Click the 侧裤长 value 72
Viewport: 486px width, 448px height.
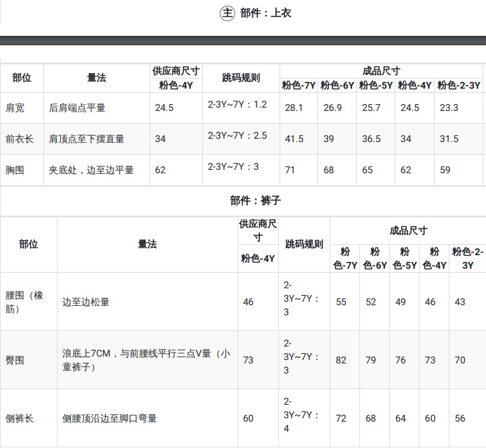click(341, 418)
